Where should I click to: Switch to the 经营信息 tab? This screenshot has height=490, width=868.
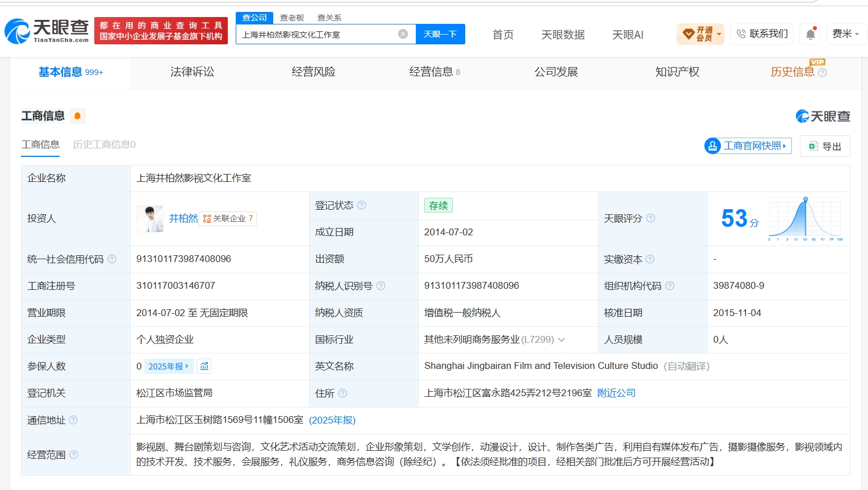(435, 72)
